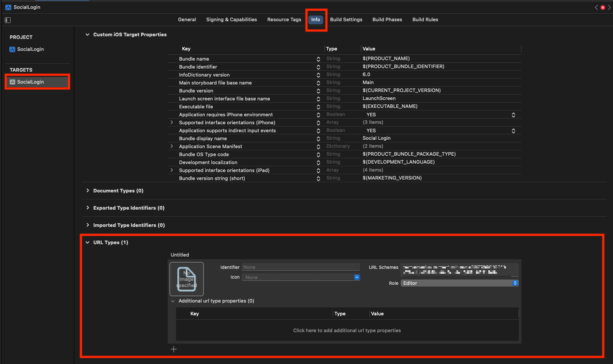Open key stepper for Bundle OS Type code
Viewport: 613px width, 364px height.
318,154
